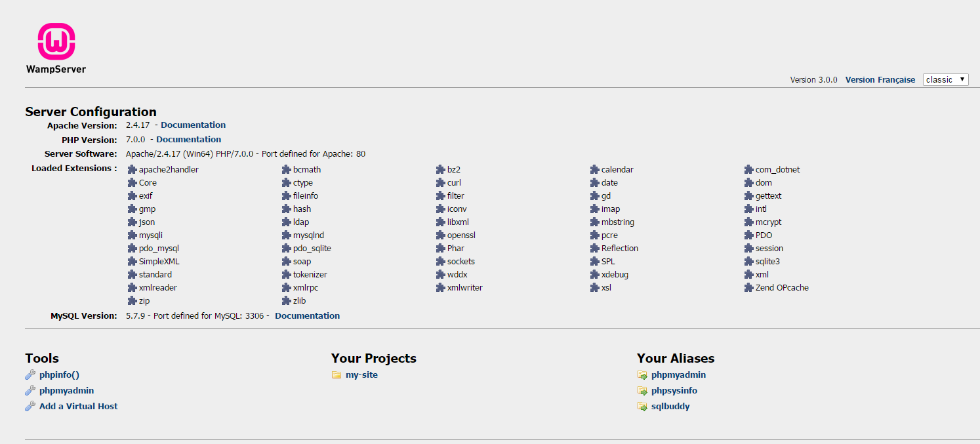Open phpinfo() under Tools
This screenshot has height=444, width=980.
click(59, 375)
